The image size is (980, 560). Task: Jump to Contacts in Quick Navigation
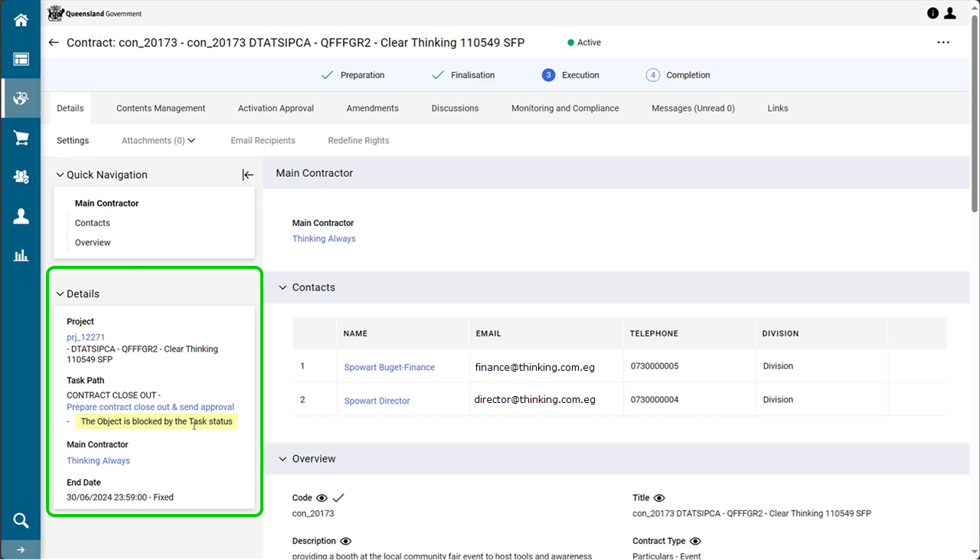pyautogui.click(x=93, y=223)
